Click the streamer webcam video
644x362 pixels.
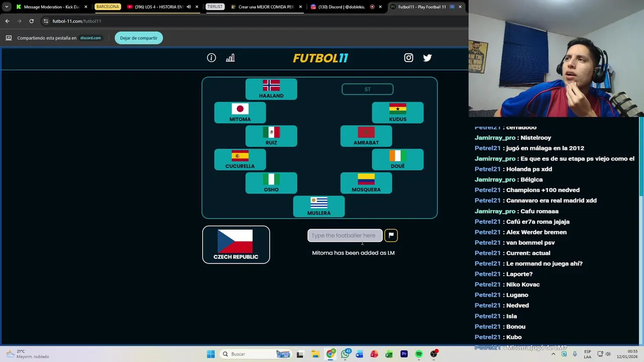pyautogui.click(x=556, y=58)
